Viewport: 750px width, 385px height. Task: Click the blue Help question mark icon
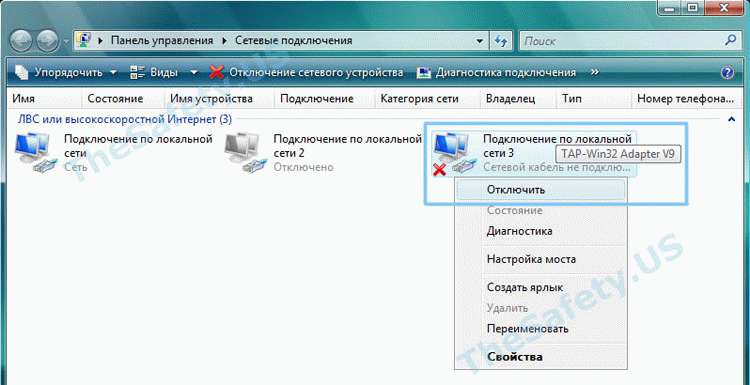(727, 73)
